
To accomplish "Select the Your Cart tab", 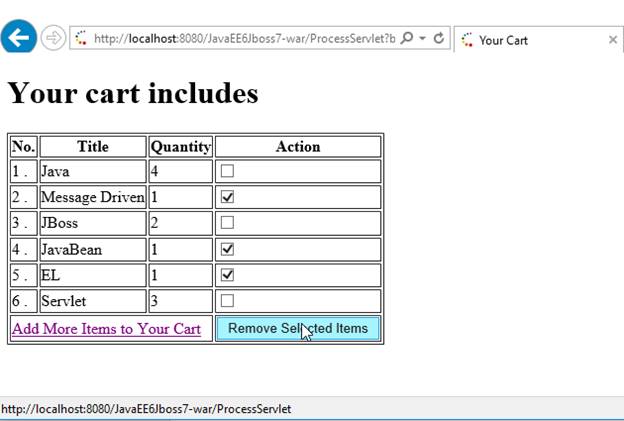I will point(539,40).
